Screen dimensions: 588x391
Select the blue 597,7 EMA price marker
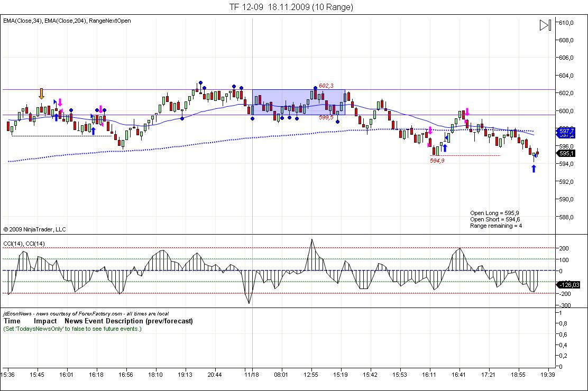click(x=566, y=131)
